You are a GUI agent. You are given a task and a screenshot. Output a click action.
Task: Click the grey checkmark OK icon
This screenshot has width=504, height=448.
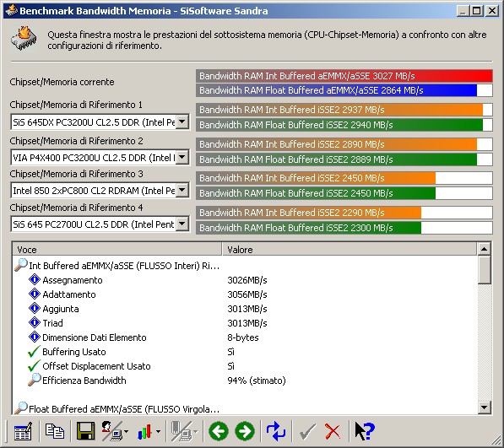307,432
